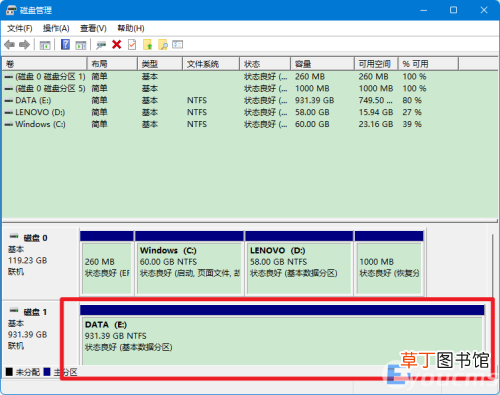
Task: Click the 60.00 GB capacity cell
Action: point(312,124)
